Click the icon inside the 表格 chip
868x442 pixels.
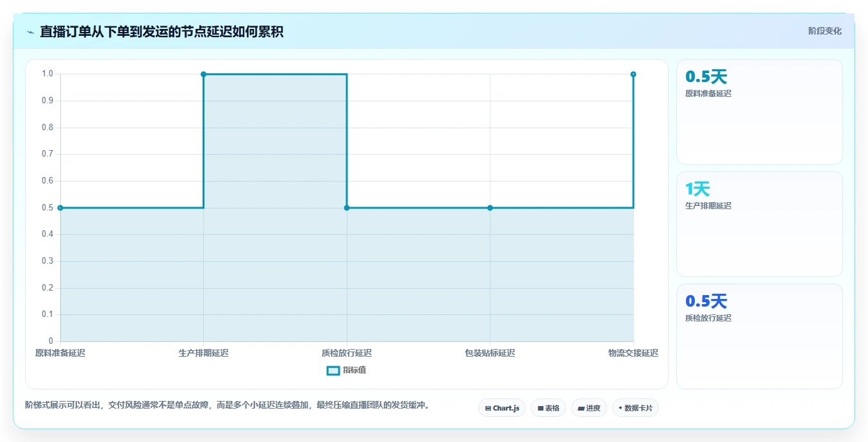click(540, 408)
